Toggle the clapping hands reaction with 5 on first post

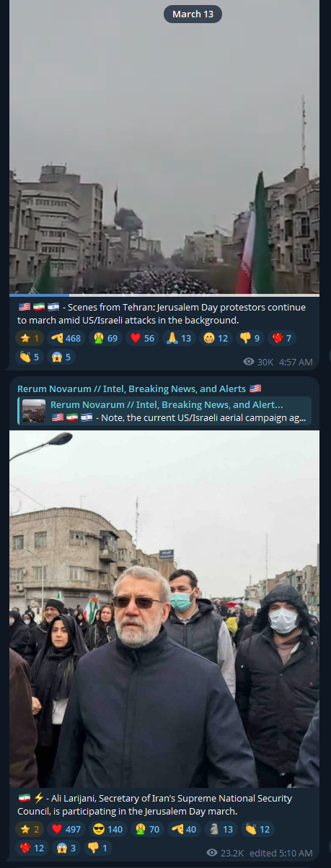[x=30, y=357]
